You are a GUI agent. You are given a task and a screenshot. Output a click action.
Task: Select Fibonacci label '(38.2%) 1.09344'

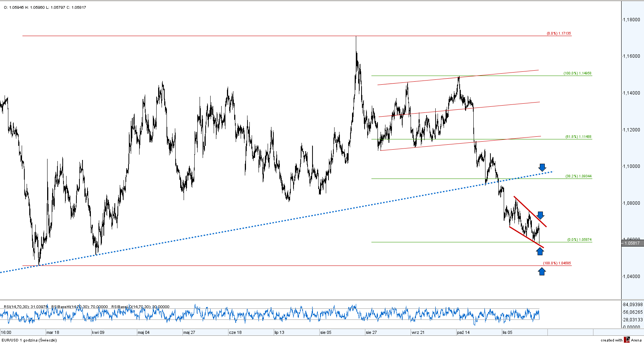click(578, 176)
